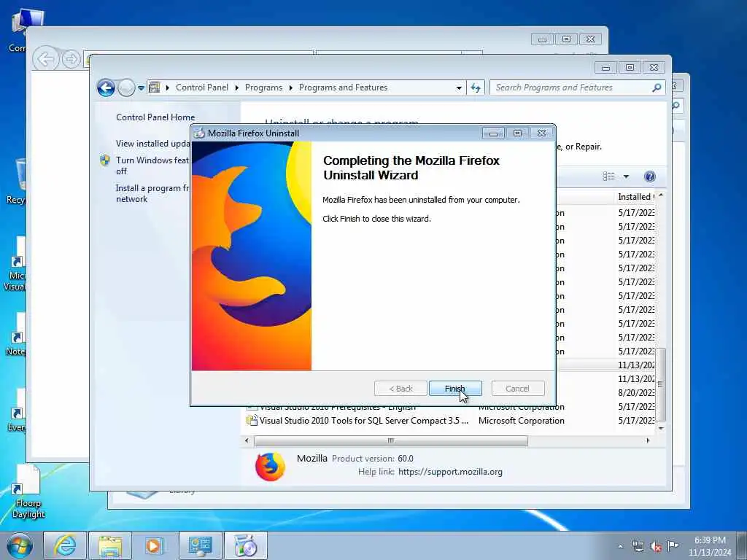The height and width of the screenshot is (560, 747).
Task: Open the view options dropdown arrow
Action: 626,176
